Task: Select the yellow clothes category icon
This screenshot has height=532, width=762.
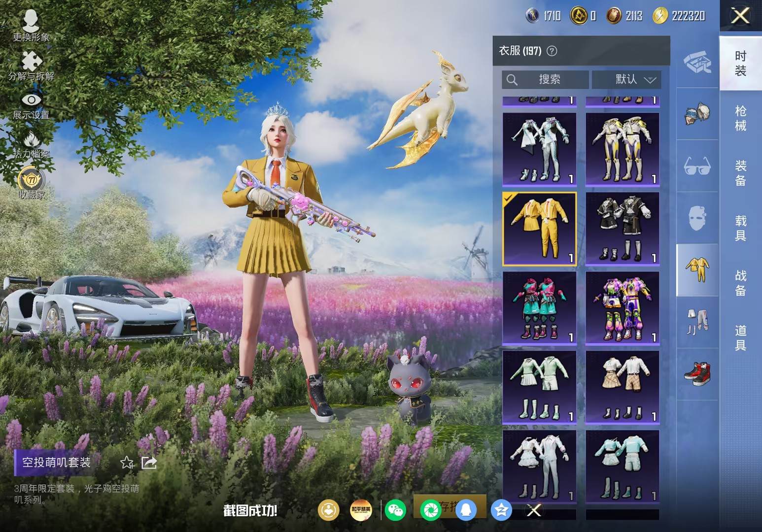Action: pos(697,270)
